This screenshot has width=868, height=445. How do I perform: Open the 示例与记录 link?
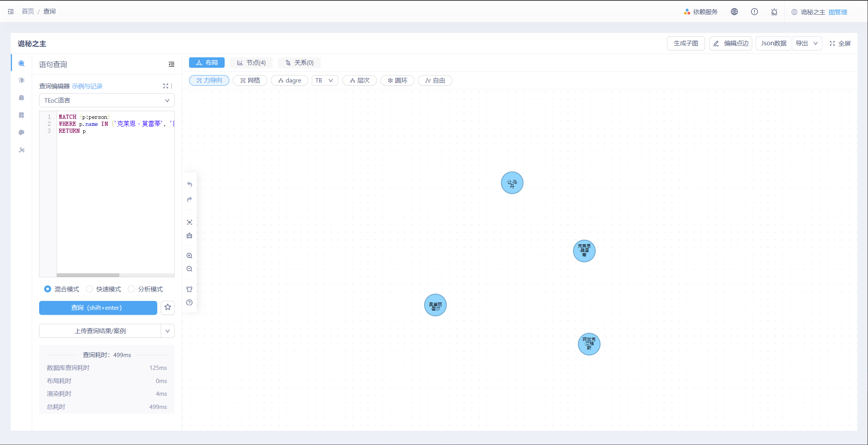(87, 86)
